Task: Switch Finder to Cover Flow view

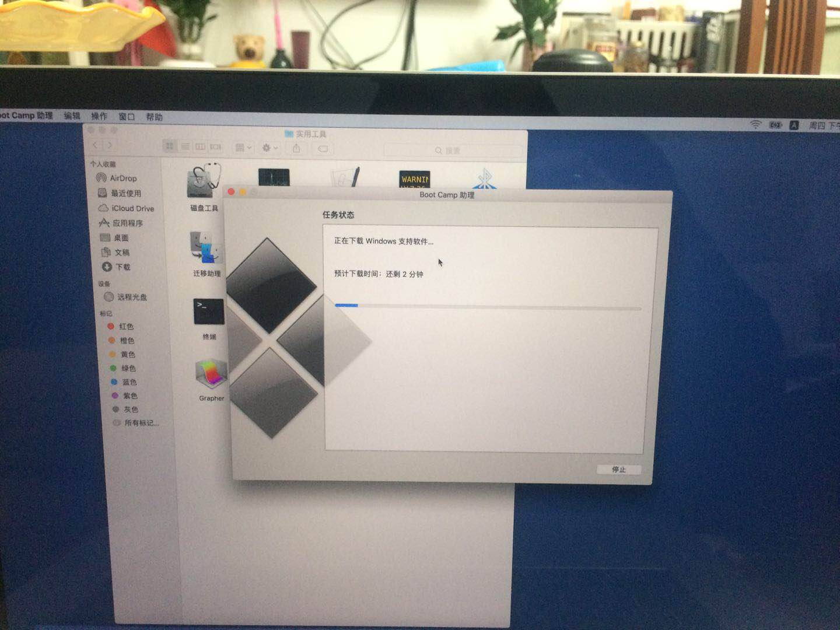Action: [216, 147]
